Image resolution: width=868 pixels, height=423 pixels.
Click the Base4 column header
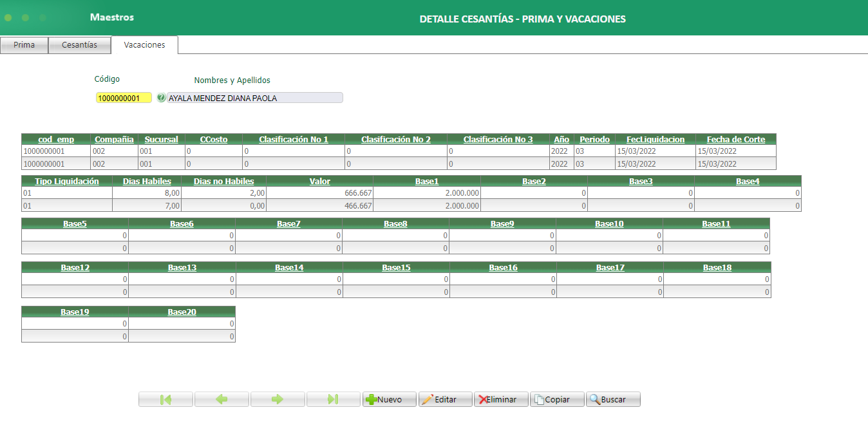click(x=748, y=181)
